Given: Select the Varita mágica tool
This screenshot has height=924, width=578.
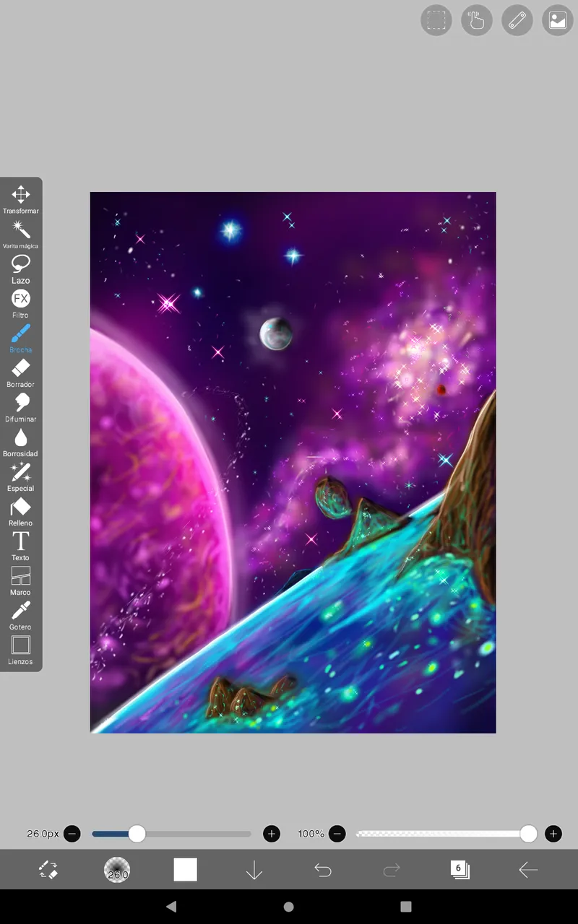Looking at the screenshot, I should pos(21,234).
